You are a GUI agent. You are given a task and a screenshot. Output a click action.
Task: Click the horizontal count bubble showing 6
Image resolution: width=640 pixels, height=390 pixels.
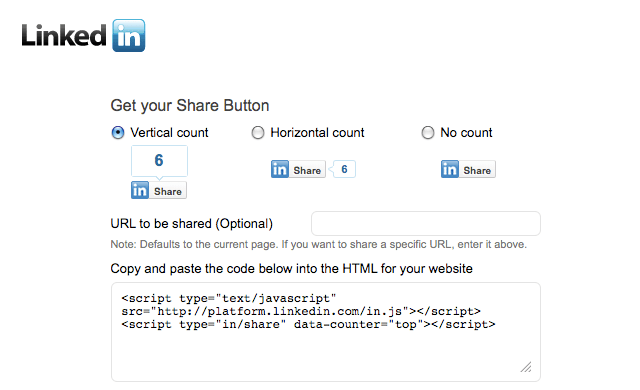pyautogui.click(x=343, y=169)
